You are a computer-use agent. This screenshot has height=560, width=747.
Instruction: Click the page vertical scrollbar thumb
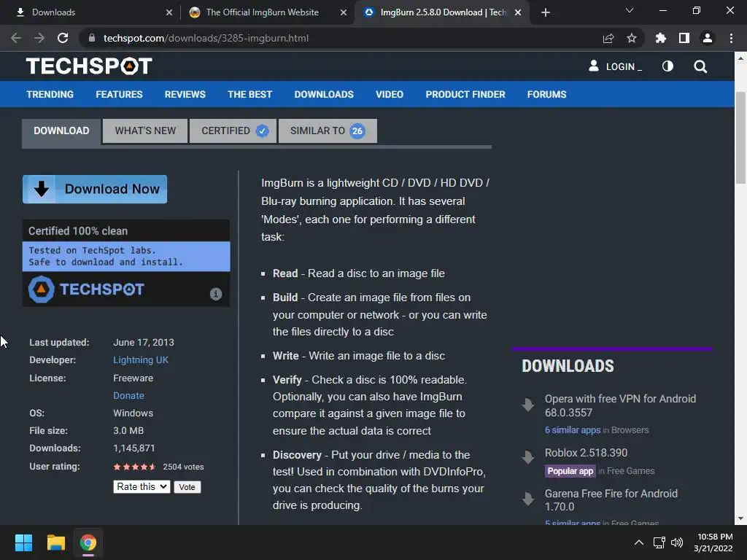tap(740, 137)
